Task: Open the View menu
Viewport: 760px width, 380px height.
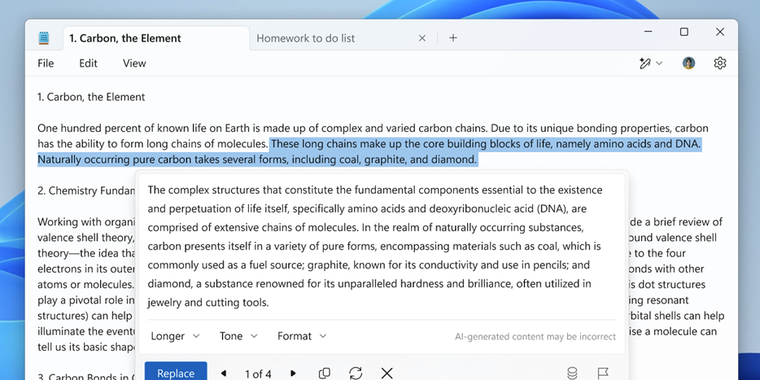Action: [x=134, y=63]
